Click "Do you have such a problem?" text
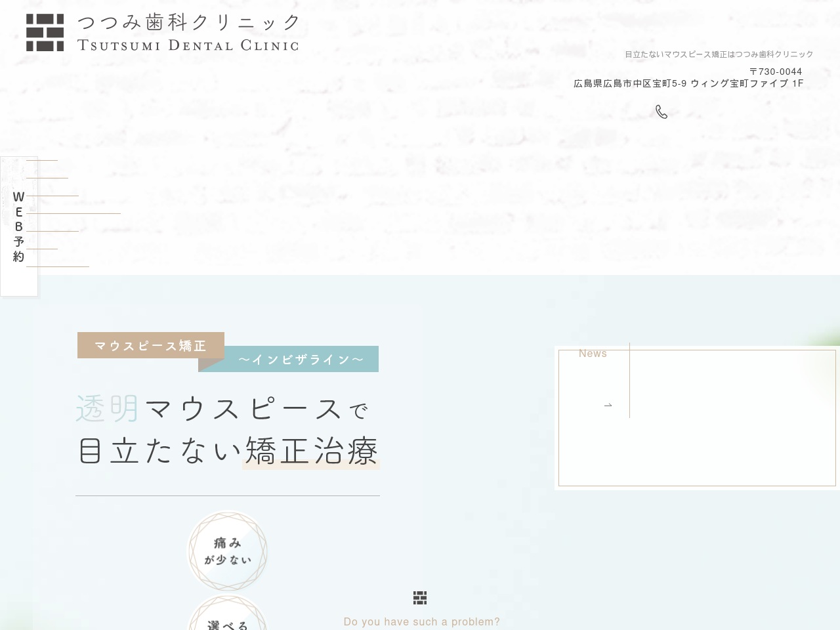 [422, 621]
